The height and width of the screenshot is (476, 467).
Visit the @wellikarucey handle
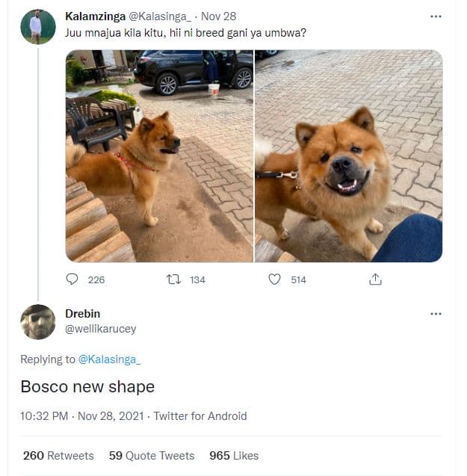(100, 329)
